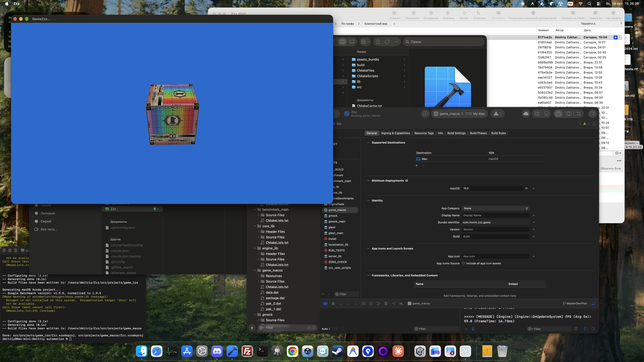Collapse App Icons and Launch Screen section

pyautogui.click(x=368, y=248)
